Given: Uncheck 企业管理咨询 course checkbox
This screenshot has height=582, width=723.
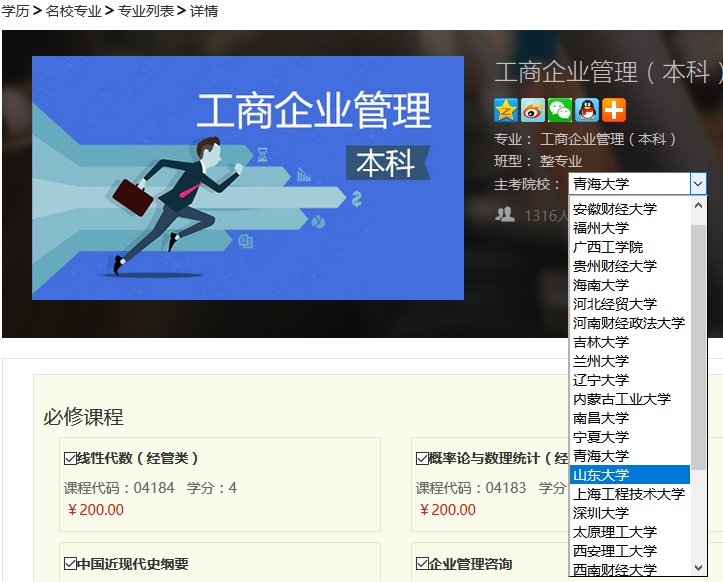Looking at the screenshot, I should [x=422, y=564].
